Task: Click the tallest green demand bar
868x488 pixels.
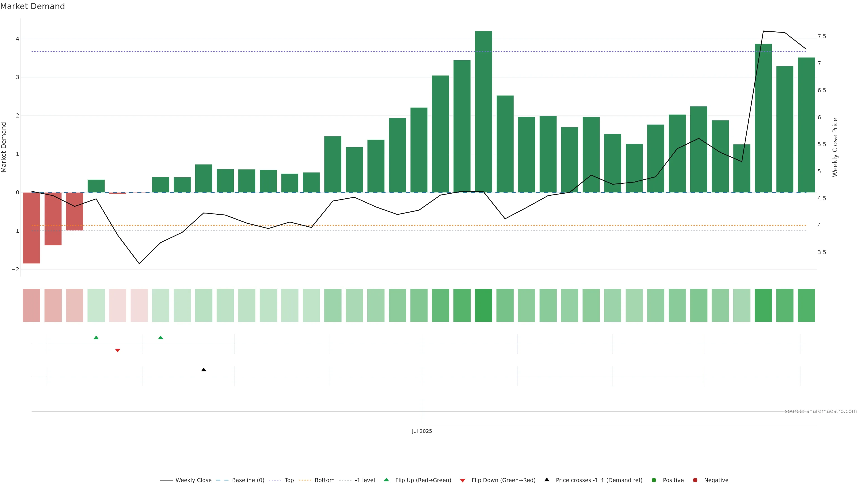Action: [484, 111]
